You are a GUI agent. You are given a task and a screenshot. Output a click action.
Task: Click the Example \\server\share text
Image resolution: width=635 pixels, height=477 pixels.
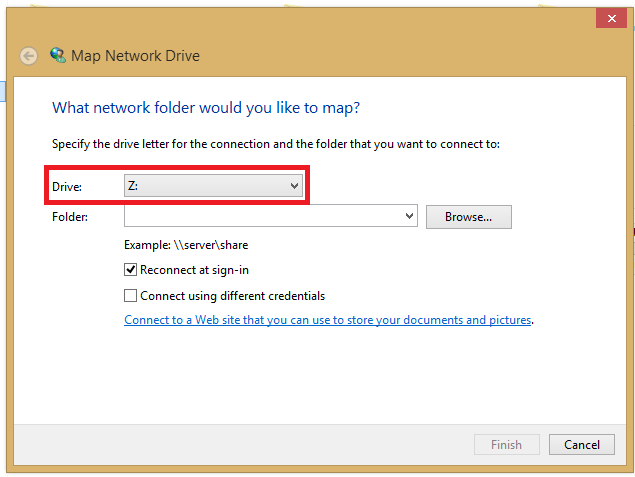coord(186,245)
